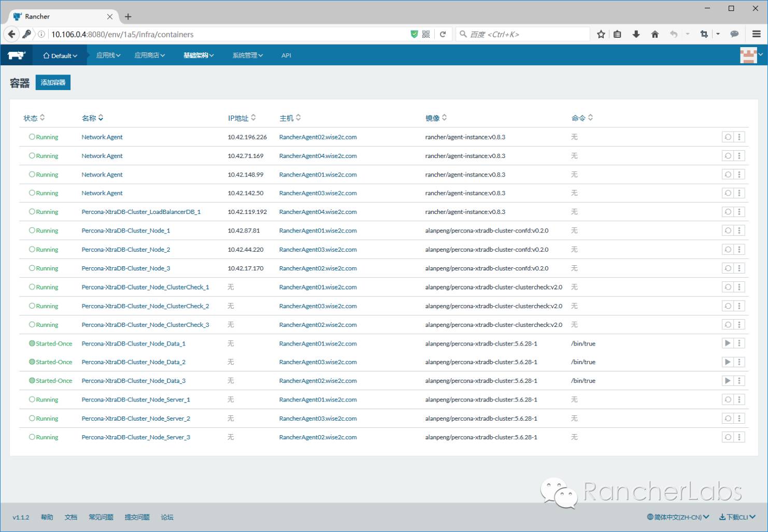
Task: Open the 系统管理 menu
Action: pyautogui.click(x=248, y=55)
